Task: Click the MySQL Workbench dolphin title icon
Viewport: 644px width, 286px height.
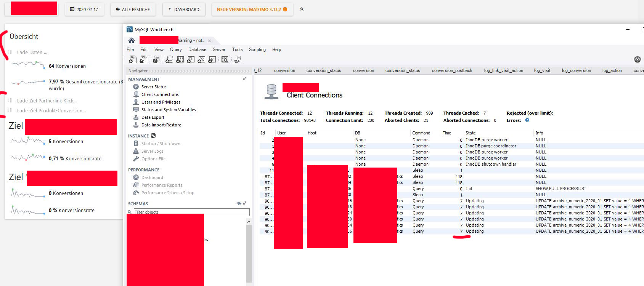Action: pyautogui.click(x=130, y=29)
